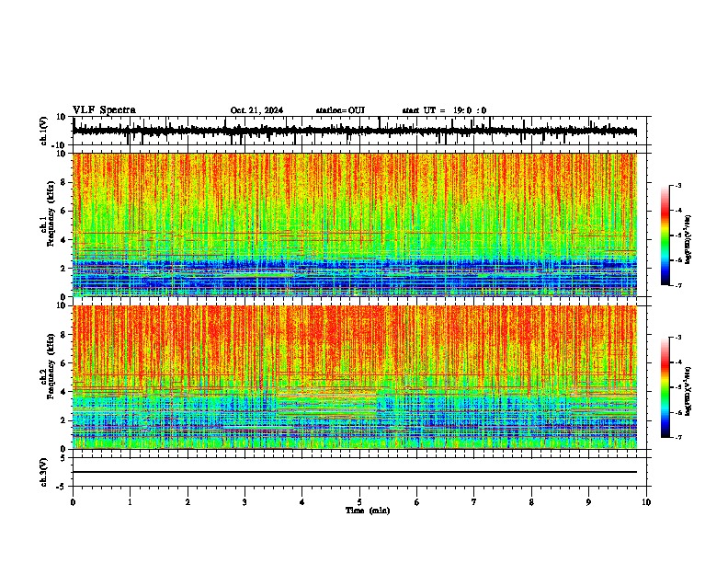Click the 'start UT = 19:0 :0' label
Screen dimensions: 728x563
(444, 110)
